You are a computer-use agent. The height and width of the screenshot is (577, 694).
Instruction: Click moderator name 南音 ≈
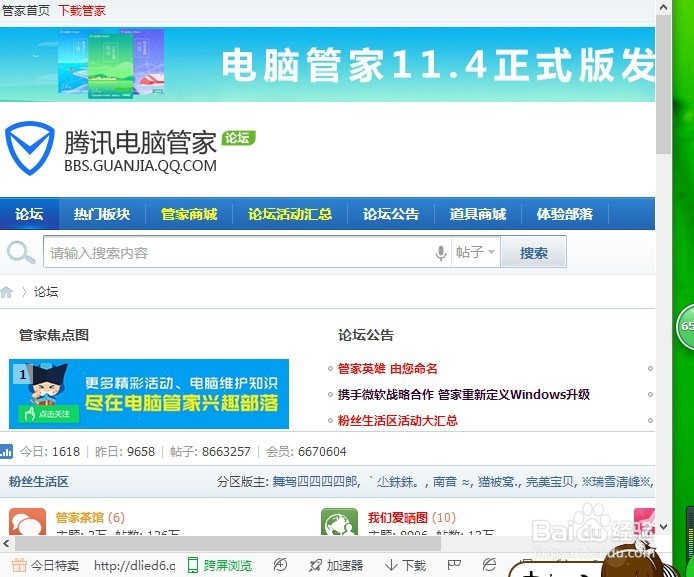(451, 481)
